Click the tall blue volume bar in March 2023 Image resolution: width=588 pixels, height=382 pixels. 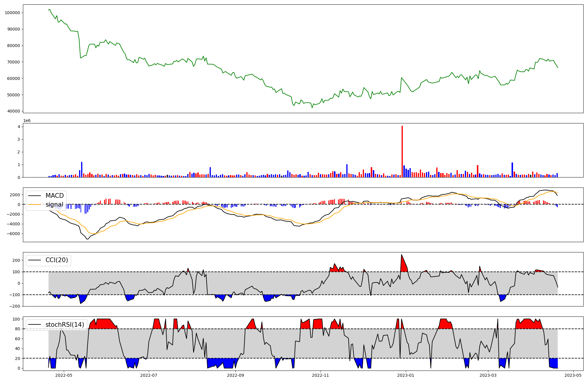pos(512,170)
